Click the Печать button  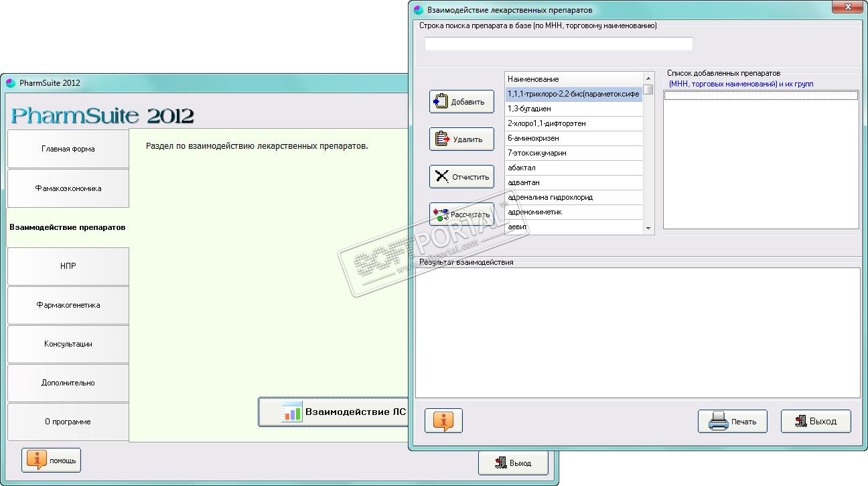click(733, 421)
